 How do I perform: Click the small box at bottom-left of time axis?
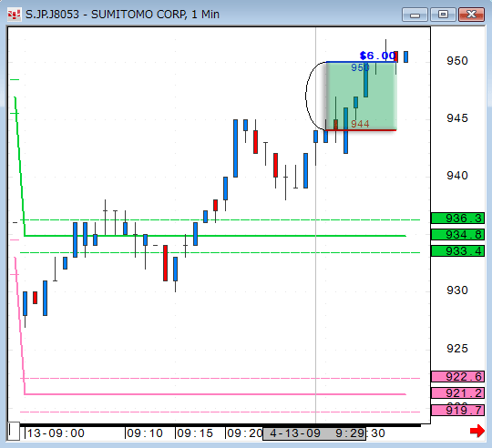tap(14, 432)
